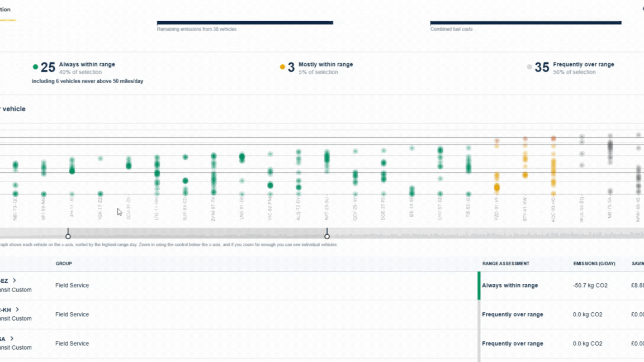Toggle the green Always within range legend dot

(35, 66)
